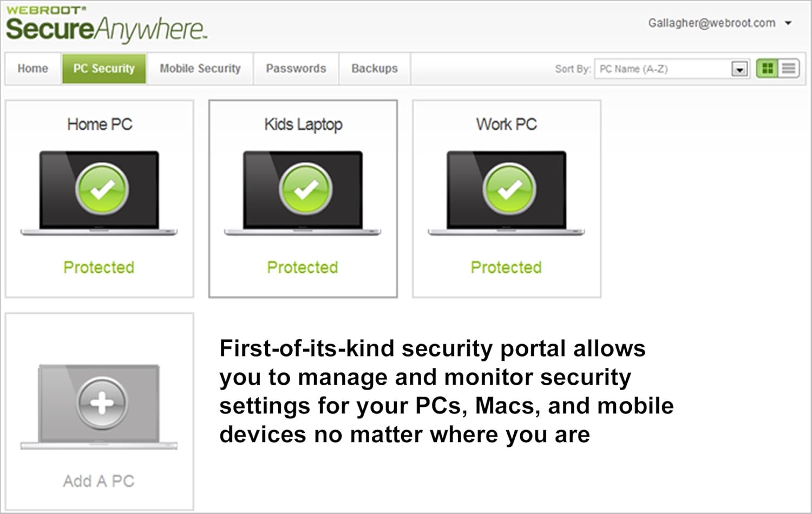Switch to list view layout
Image resolution: width=812 pixels, height=514 pixels.
pyautogui.click(x=789, y=69)
